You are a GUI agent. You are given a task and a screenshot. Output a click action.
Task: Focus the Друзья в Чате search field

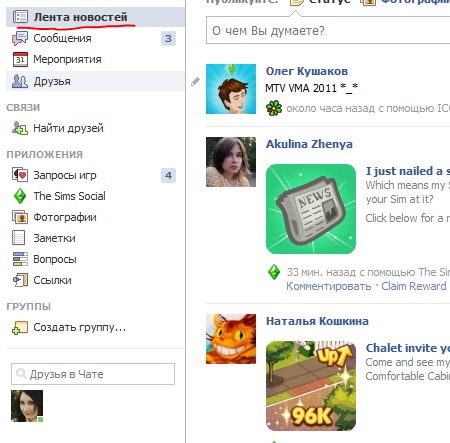[93, 374]
